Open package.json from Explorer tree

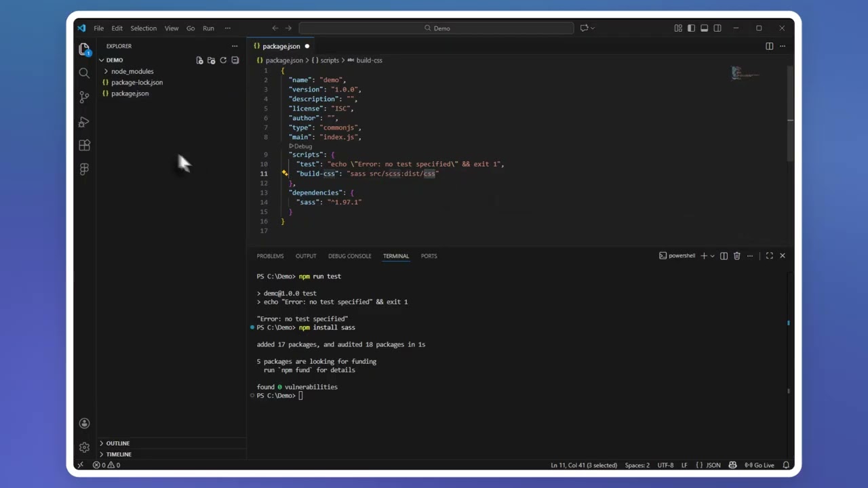[130, 94]
